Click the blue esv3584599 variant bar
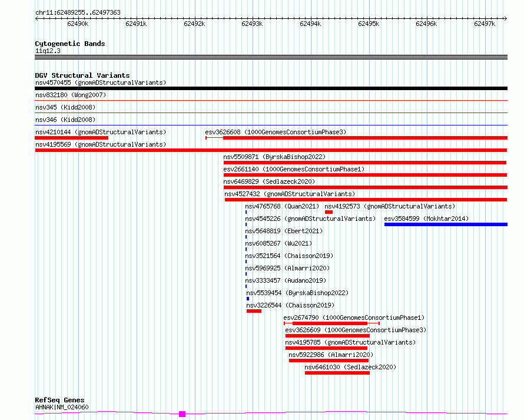Image resolution: width=524 pixels, height=420 pixels. [x=446, y=224]
